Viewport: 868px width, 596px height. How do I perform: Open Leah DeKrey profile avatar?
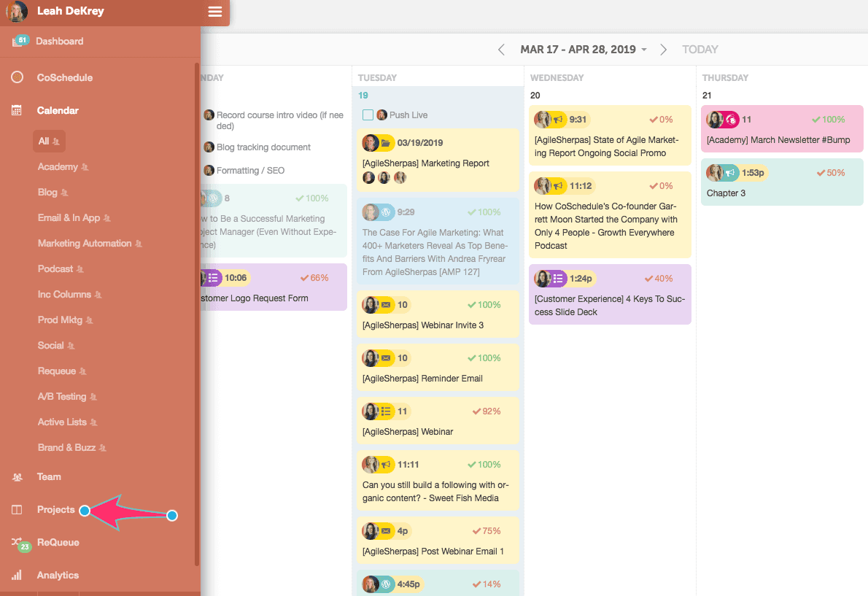pyautogui.click(x=17, y=11)
